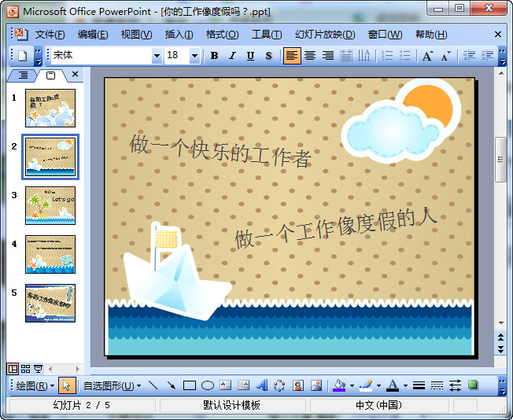Start slide show from current slide icon

39,369
